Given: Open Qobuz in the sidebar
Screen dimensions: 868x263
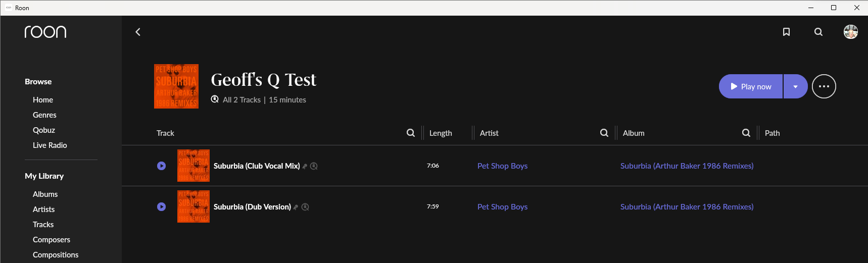Looking at the screenshot, I should tap(44, 130).
